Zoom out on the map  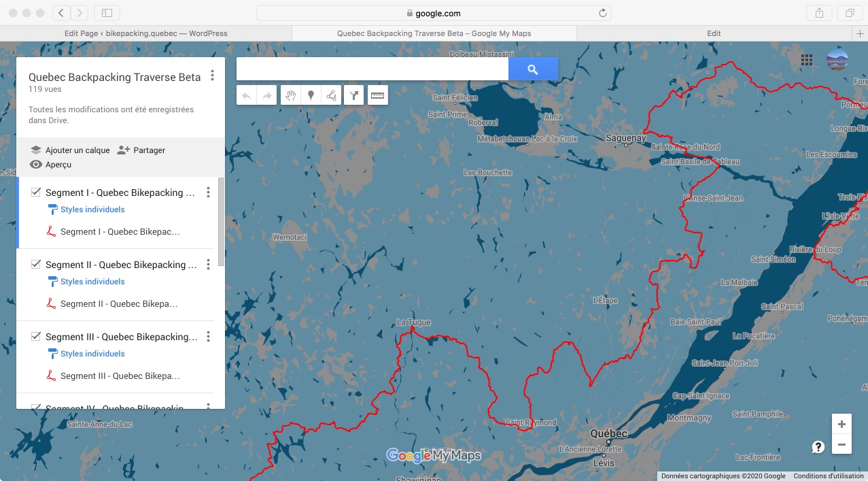pos(841,445)
